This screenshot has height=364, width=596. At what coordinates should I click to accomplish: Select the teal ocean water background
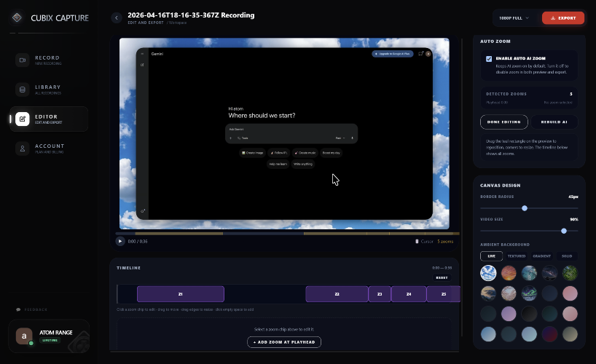tap(529, 273)
